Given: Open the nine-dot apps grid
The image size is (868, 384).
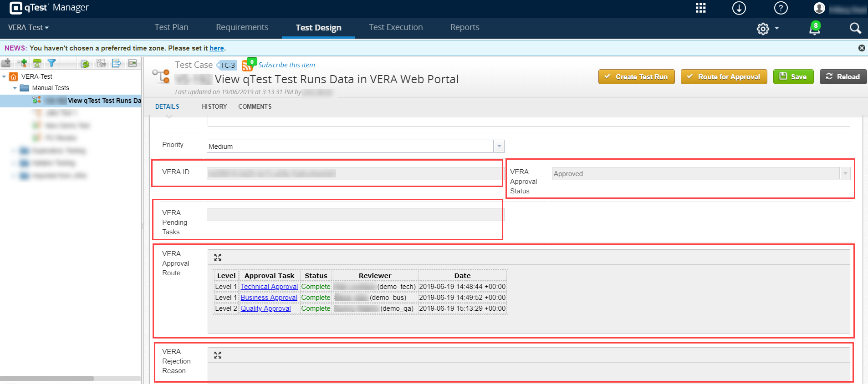Looking at the screenshot, I should (700, 8).
